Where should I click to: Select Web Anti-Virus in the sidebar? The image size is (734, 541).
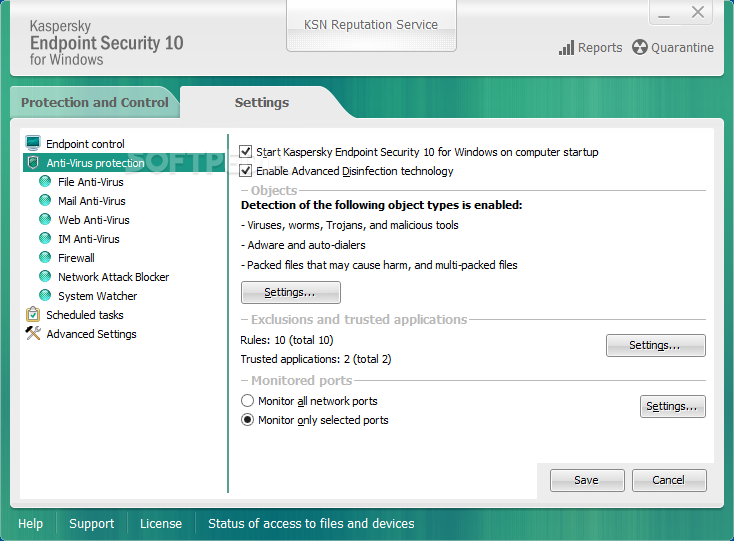tap(94, 219)
